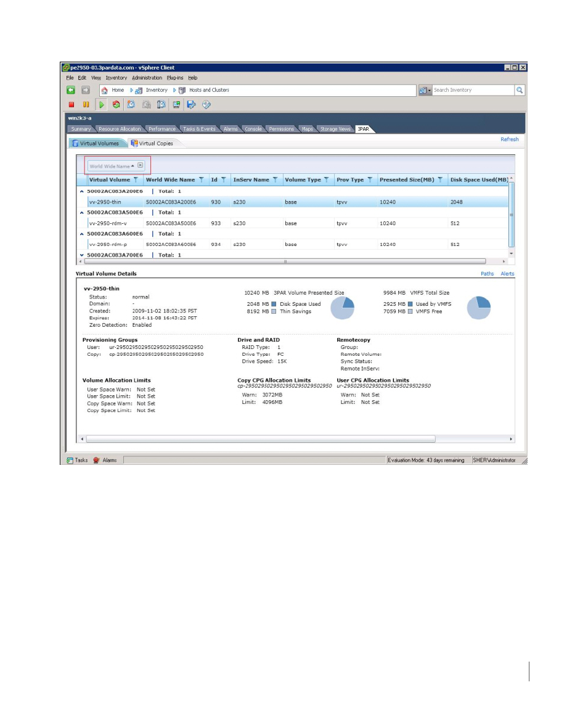588x706 pixels.
Task: Click the Take Snapshot clock icon
Action: click(131, 104)
